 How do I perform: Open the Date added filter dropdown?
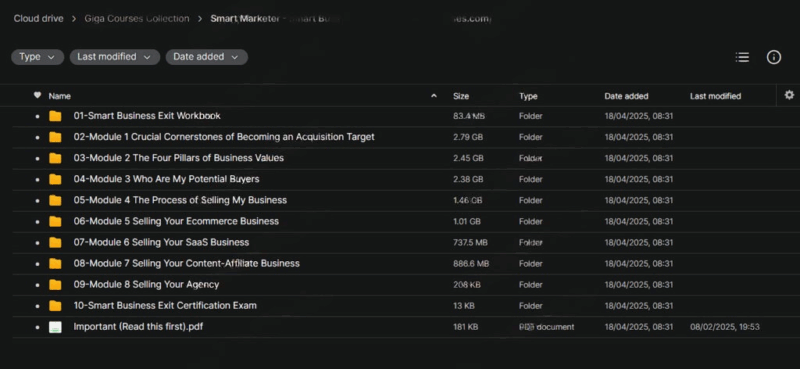point(207,57)
